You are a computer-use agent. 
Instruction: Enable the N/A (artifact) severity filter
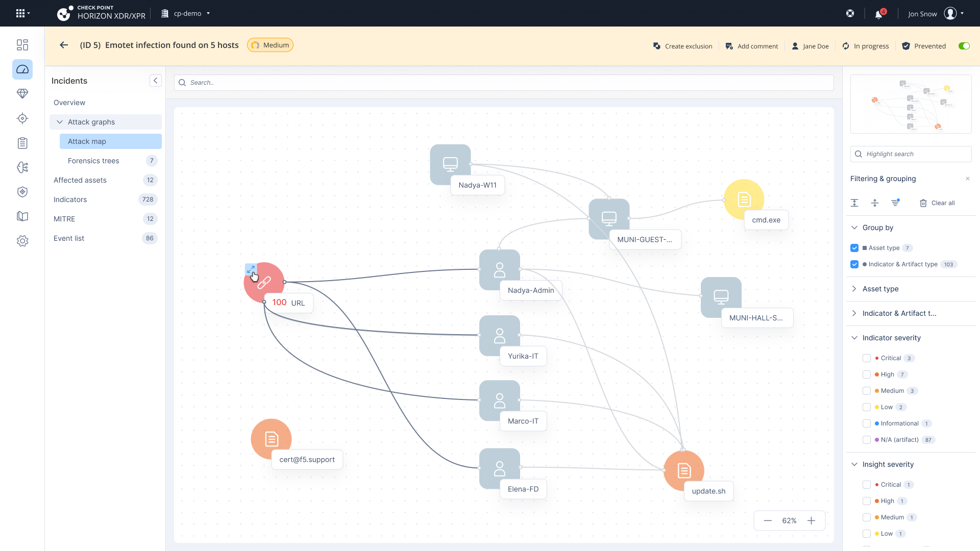pyautogui.click(x=867, y=440)
